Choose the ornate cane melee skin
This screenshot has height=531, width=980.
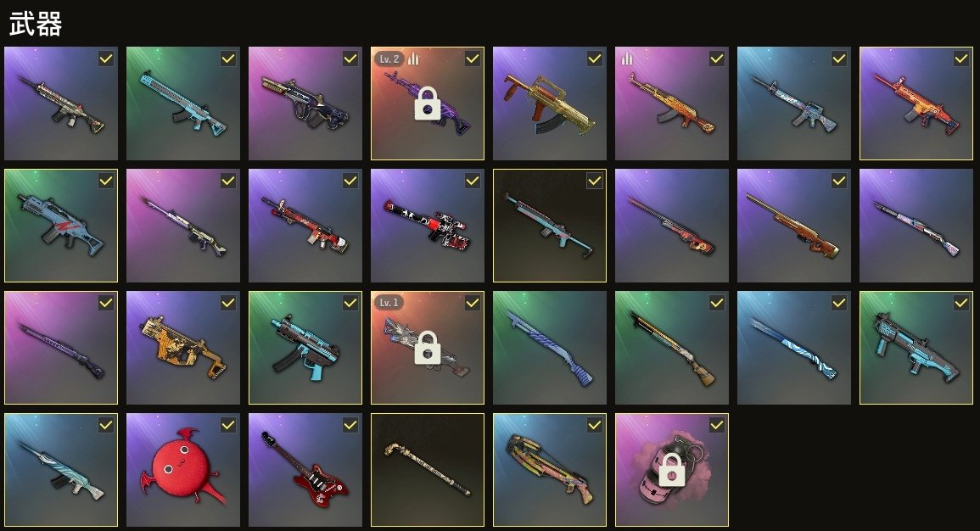pos(428,470)
